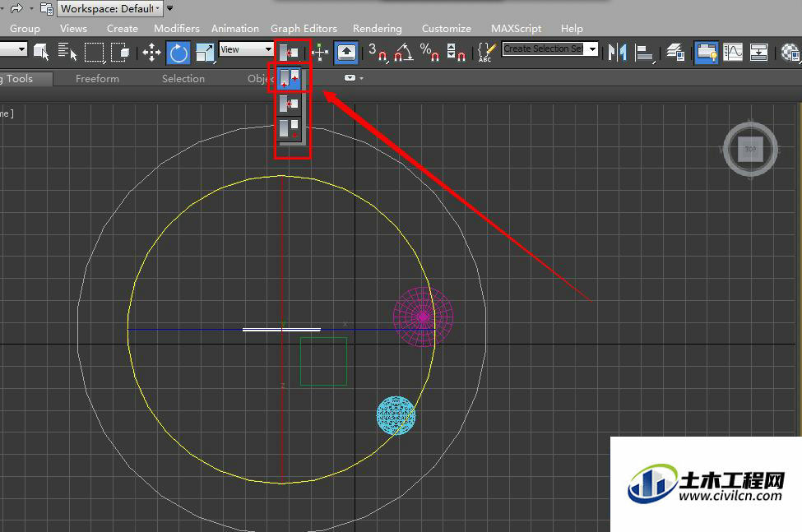Select the magenta sphere in the viewport
802x532 pixels.
(x=424, y=317)
